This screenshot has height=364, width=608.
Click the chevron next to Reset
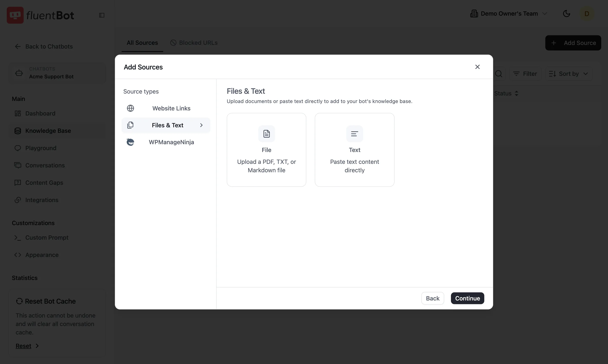point(37,346)
